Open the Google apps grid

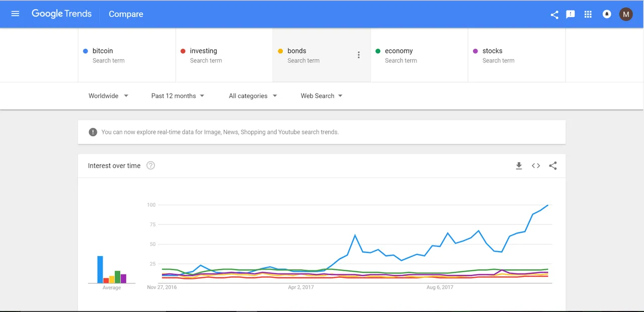coord(588,14)
